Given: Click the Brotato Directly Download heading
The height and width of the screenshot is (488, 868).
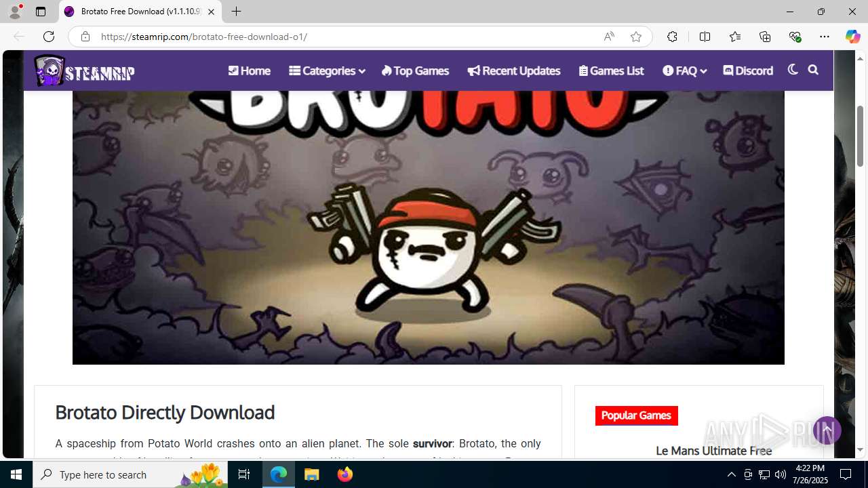Looking at the screenshot, I should pyautogui.click(x=165, y=412).
